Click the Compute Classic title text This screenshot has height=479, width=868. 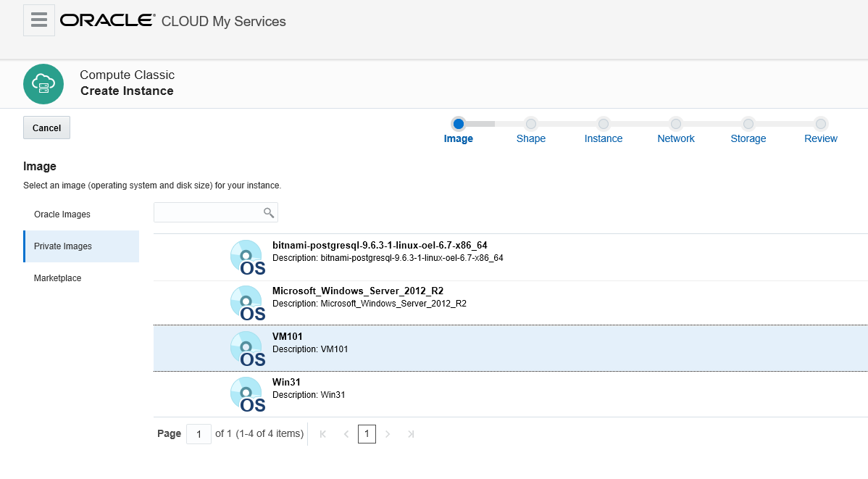click(128, 75)
